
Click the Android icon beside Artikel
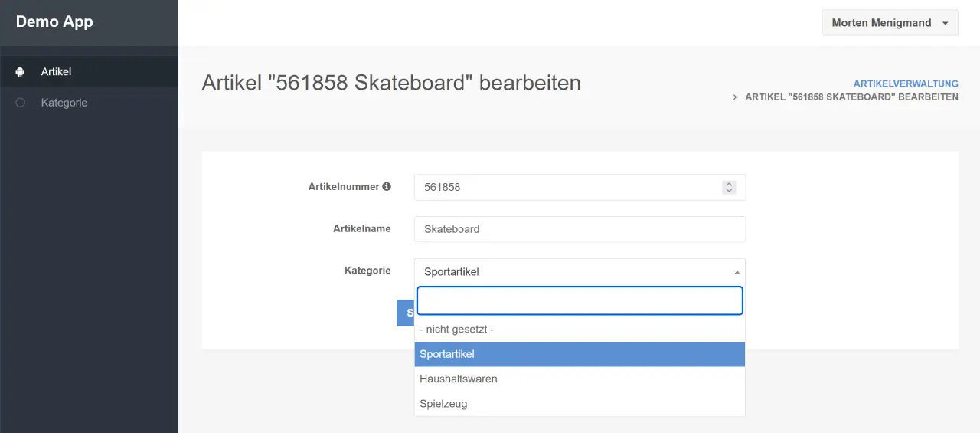pos(21,72)
